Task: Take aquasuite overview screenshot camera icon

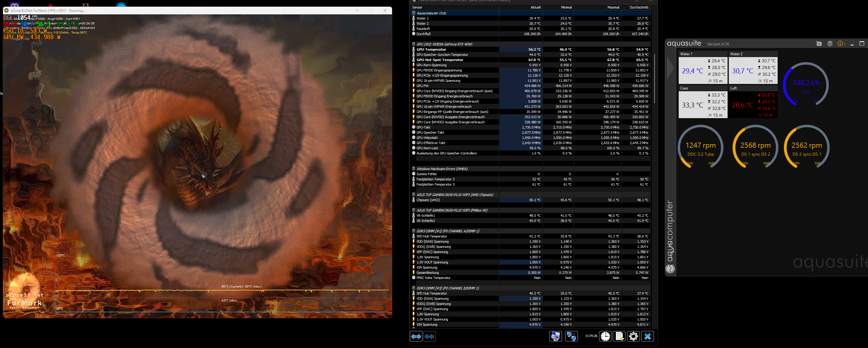Action: tap(819, 44)
